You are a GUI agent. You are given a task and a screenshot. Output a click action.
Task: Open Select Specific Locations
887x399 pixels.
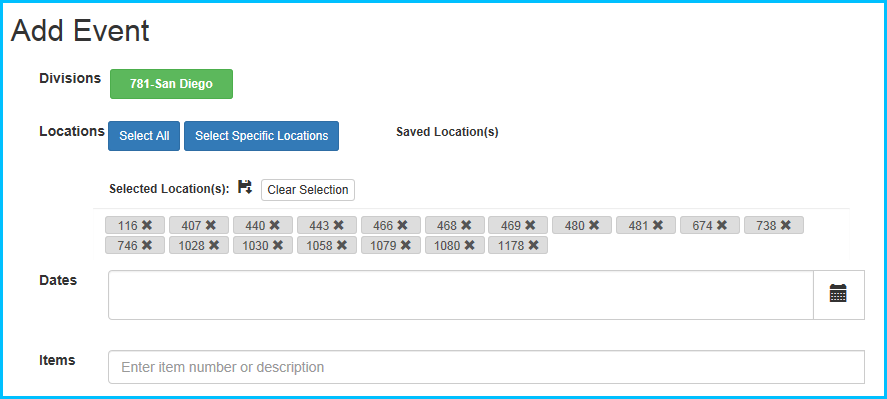261,136
